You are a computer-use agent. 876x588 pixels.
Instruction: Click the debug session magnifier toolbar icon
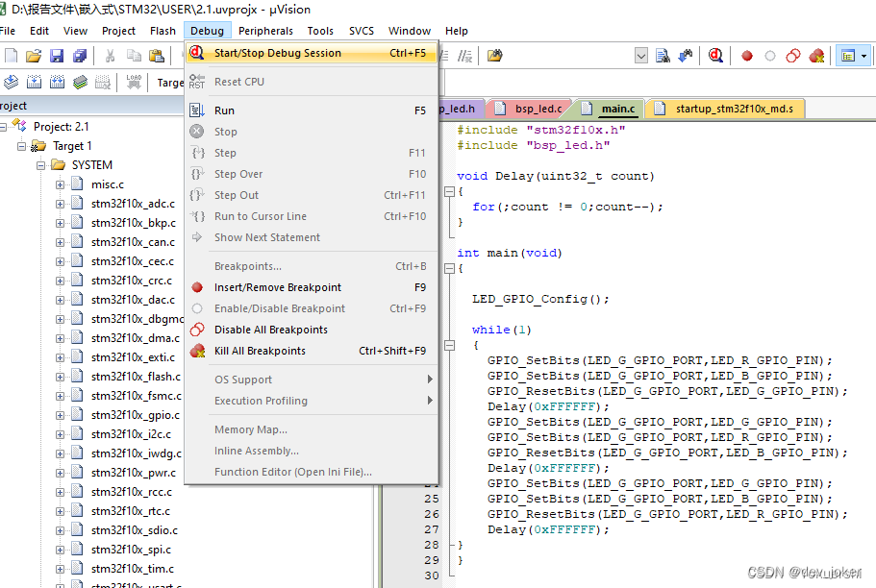[x=715, y=56]
